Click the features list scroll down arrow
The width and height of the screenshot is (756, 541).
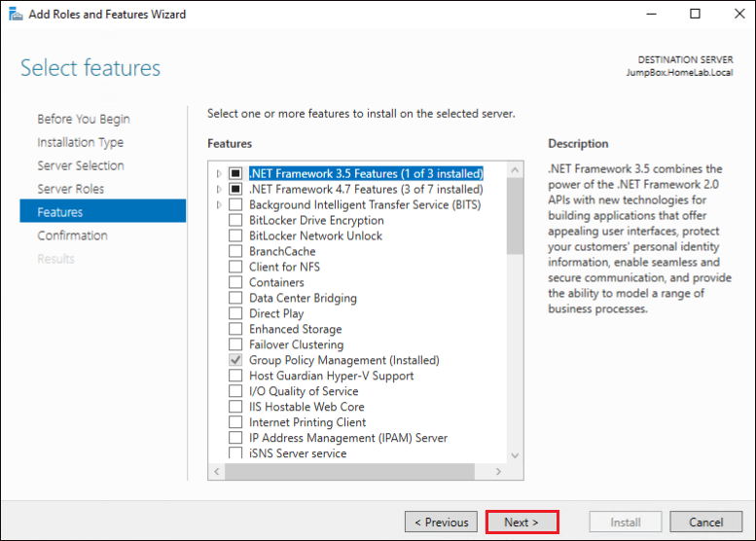click(x=515, y=455)
